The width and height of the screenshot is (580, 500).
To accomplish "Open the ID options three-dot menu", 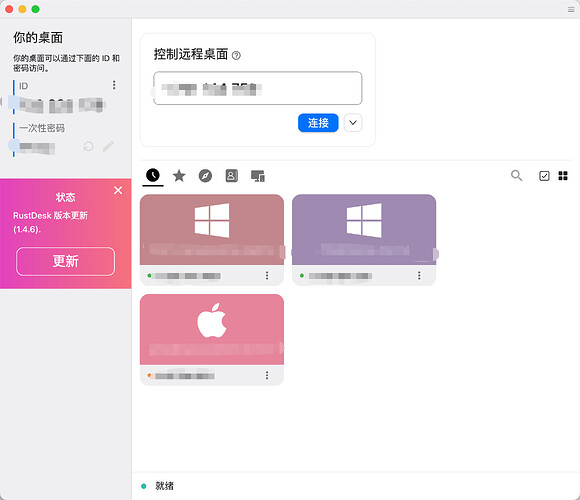I will [x=114, y=85].
